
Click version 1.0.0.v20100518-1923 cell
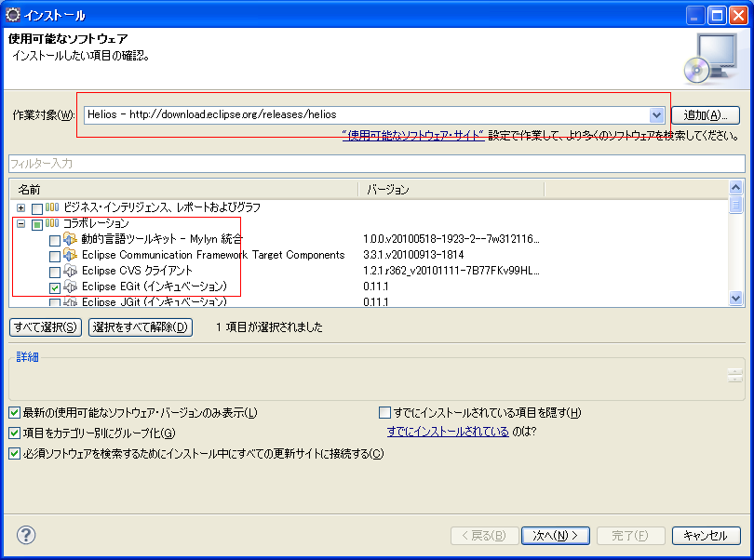coord(451,238)
